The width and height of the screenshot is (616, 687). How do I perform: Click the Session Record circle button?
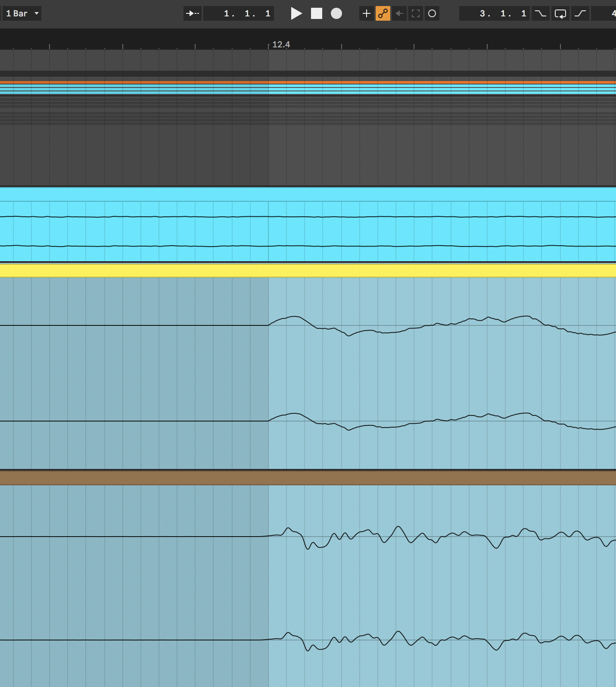[432, 13]
